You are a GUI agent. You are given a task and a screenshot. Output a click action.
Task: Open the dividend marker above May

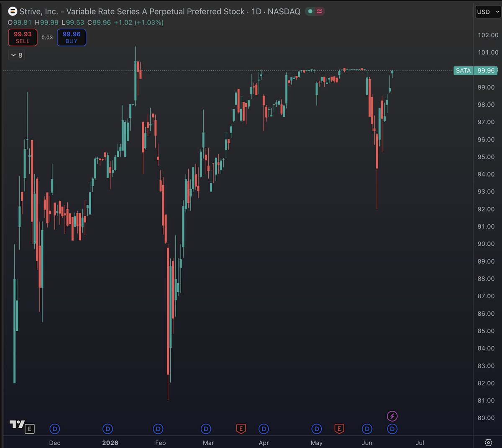click(317, 429)
